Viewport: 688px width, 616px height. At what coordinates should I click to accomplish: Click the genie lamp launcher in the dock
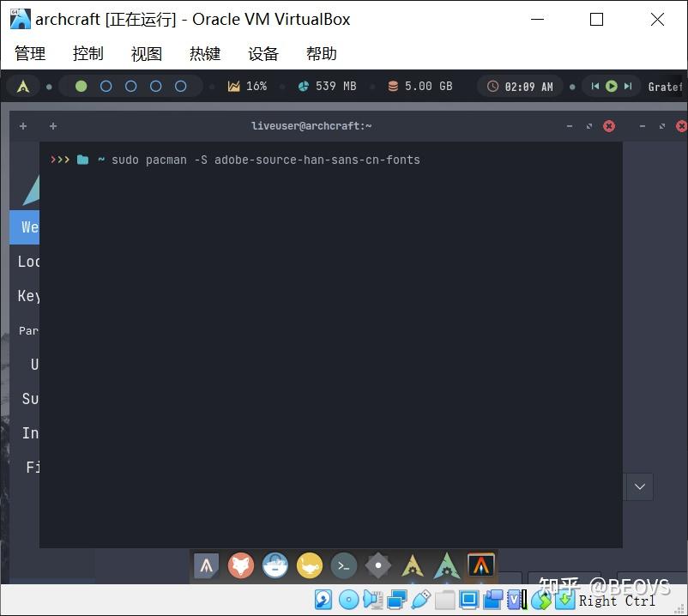pyautogui.click(x=309, y=565)
